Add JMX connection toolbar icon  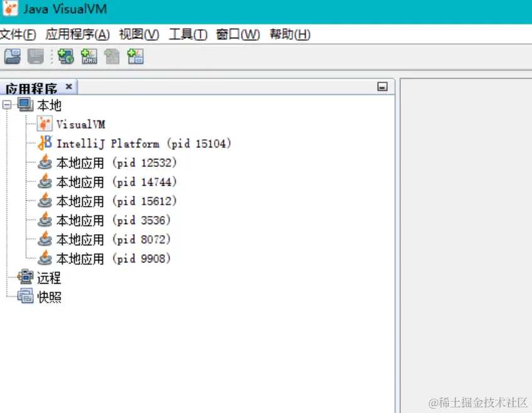[x=89, y=56]
